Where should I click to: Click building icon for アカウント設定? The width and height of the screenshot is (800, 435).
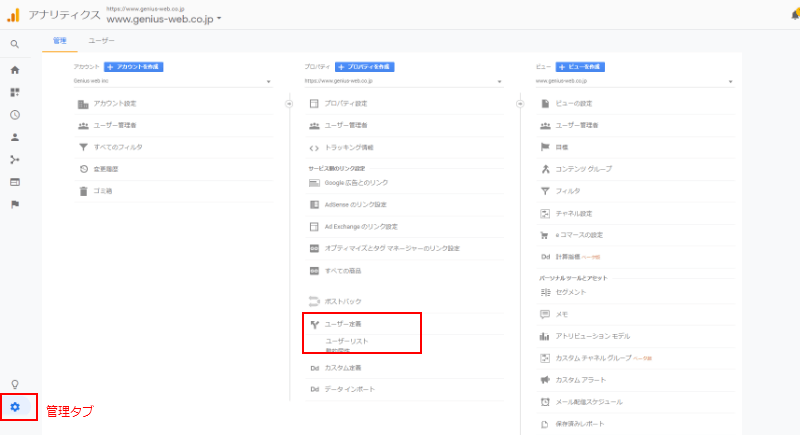tap(83, 104)
